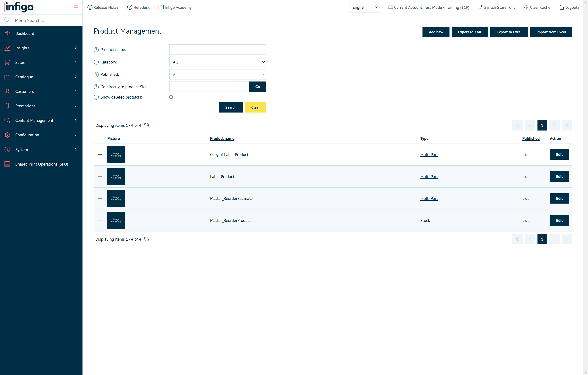Click the menu search magnifier icon
The image size is (588, 375).
click(x=8, y=20)
